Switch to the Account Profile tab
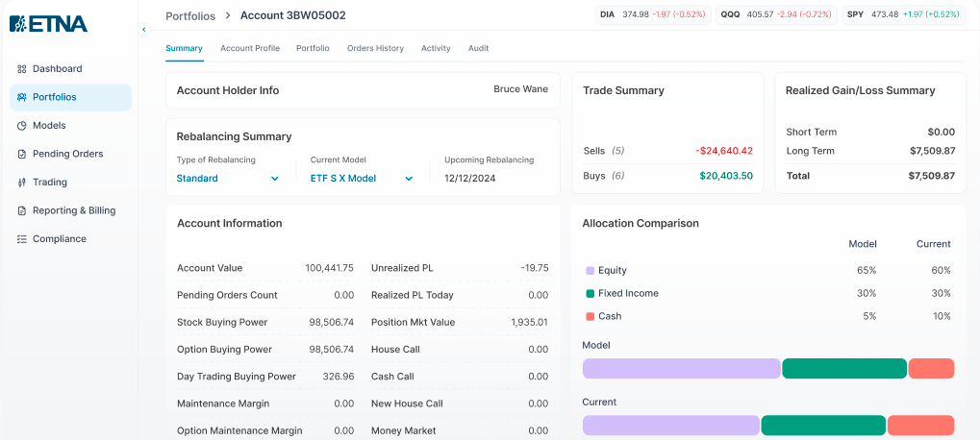The image size is (980, 440). pos(250,48)
